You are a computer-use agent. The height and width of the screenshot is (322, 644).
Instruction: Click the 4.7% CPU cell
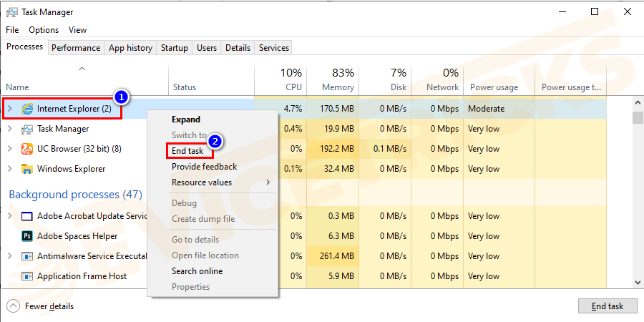(280, 109)
